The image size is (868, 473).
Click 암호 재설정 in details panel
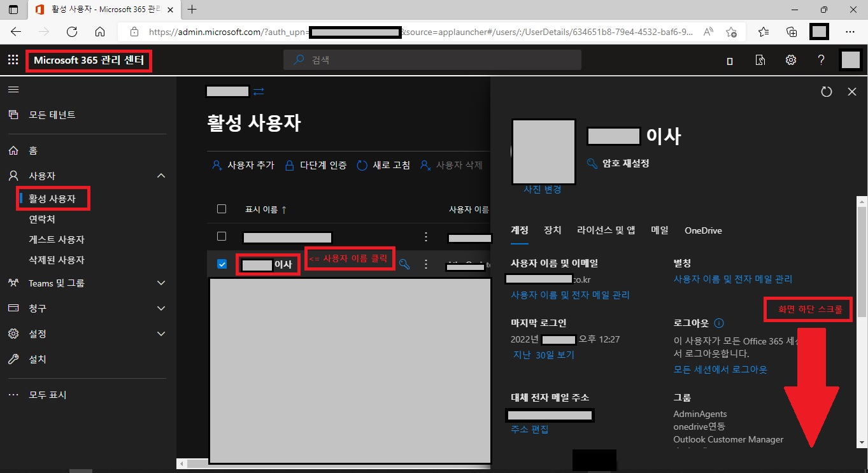618,164
